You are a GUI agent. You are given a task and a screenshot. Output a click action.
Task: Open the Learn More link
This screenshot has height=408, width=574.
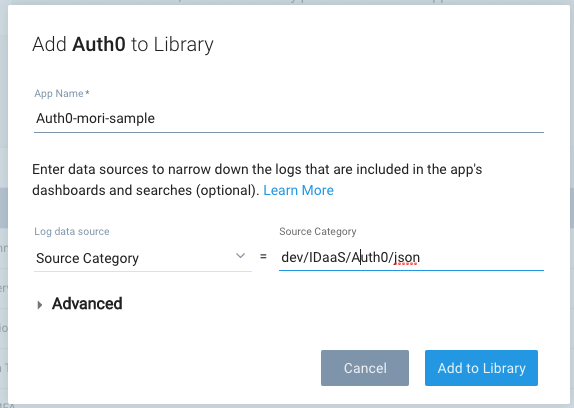pos(298,190)
